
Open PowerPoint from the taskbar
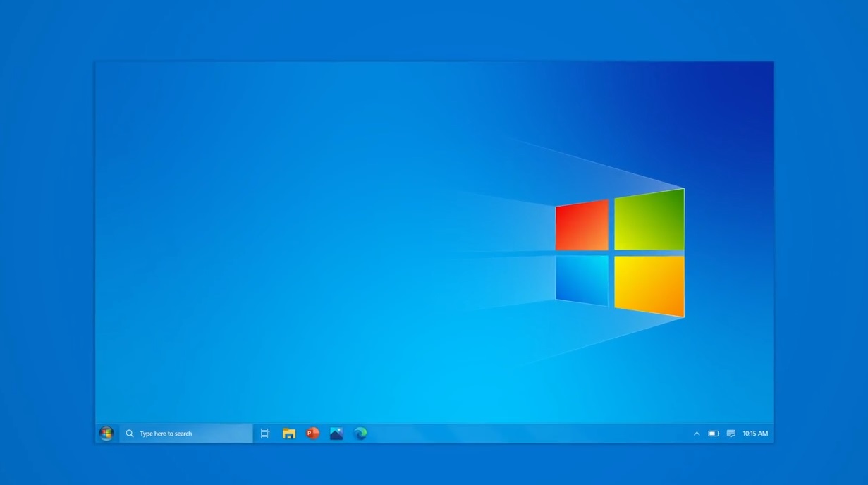312,434
